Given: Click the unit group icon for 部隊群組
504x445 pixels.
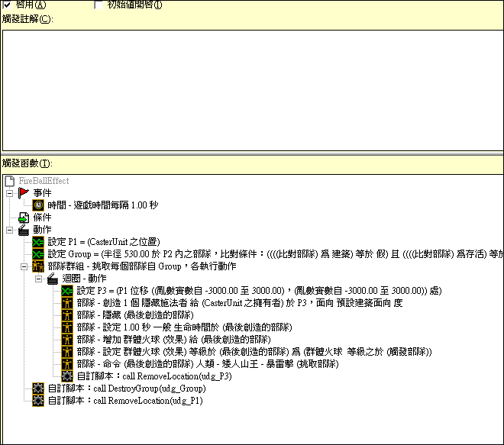Looking at the screenshot, I should 37,266.
